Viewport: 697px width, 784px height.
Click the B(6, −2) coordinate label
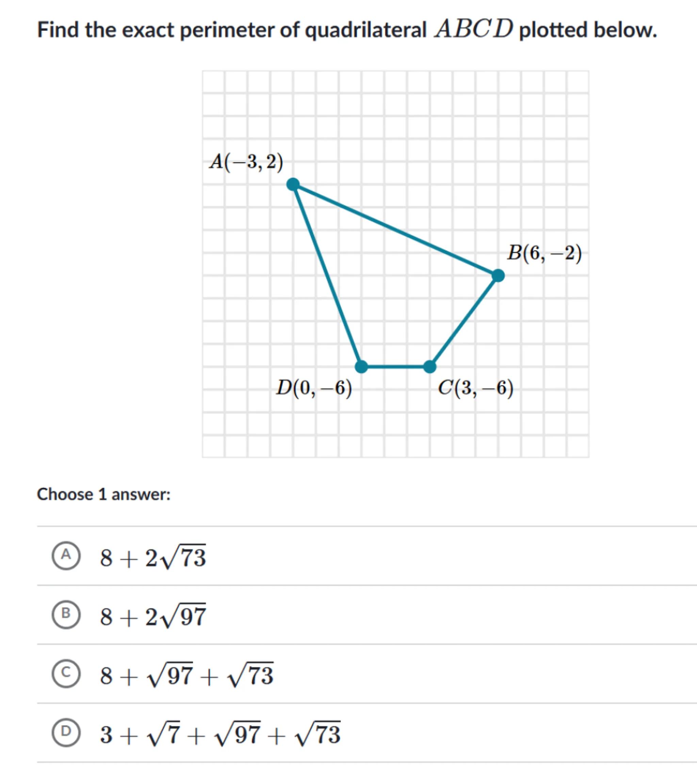545,253
